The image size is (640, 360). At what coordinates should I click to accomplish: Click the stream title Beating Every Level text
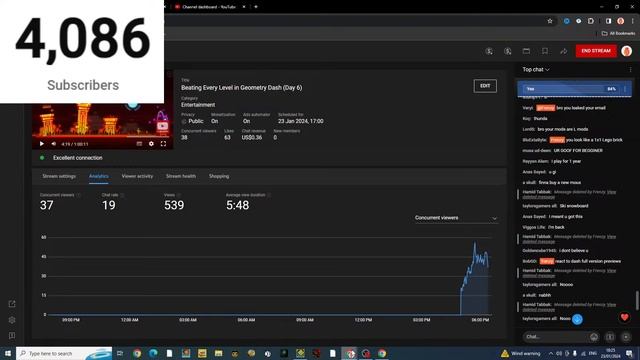tap(242, 88)
